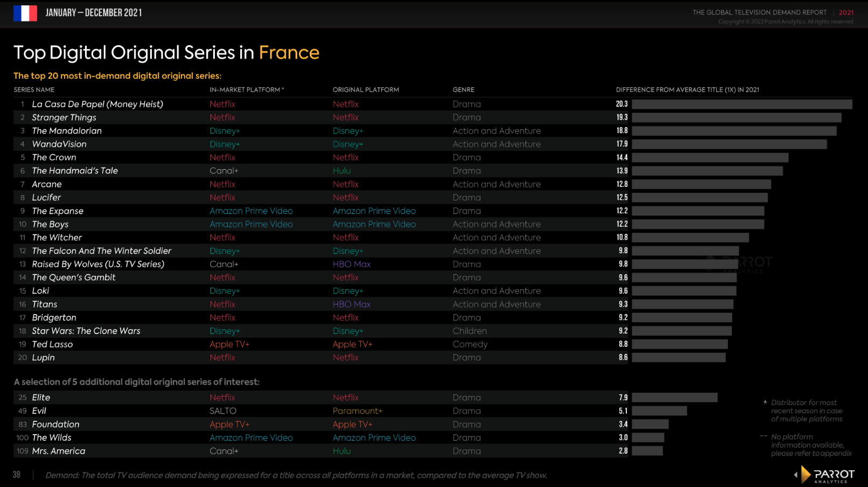
Task: Click HBO Max platform next to Titans
Action: pos(352,304)
